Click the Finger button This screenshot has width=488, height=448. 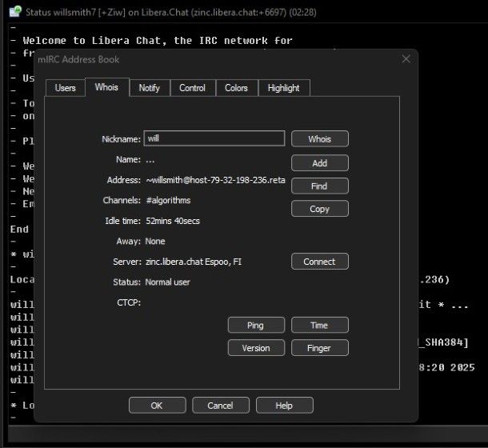point(319,348)
